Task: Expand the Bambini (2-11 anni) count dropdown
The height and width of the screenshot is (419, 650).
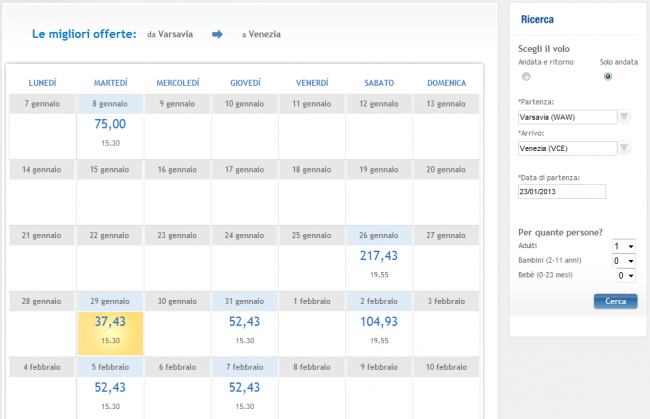Action: 624,260
